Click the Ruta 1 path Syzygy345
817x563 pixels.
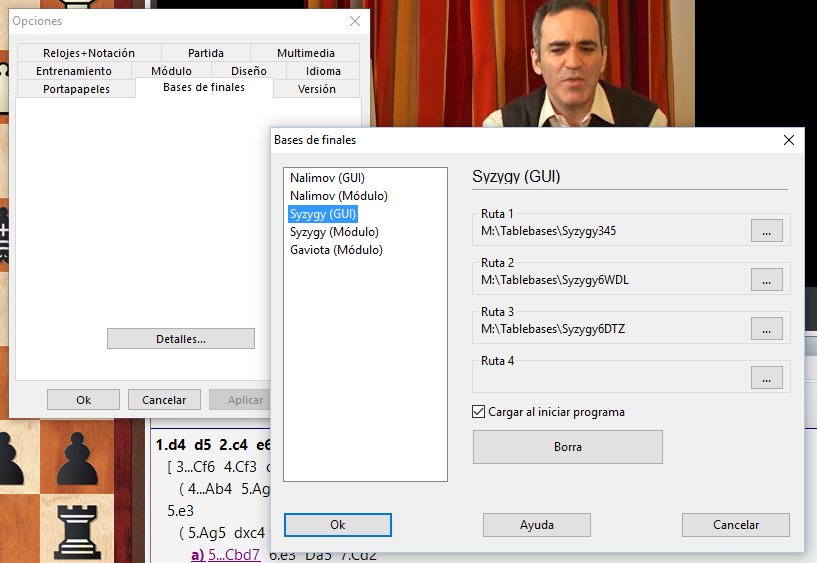(x=548, y=231)
